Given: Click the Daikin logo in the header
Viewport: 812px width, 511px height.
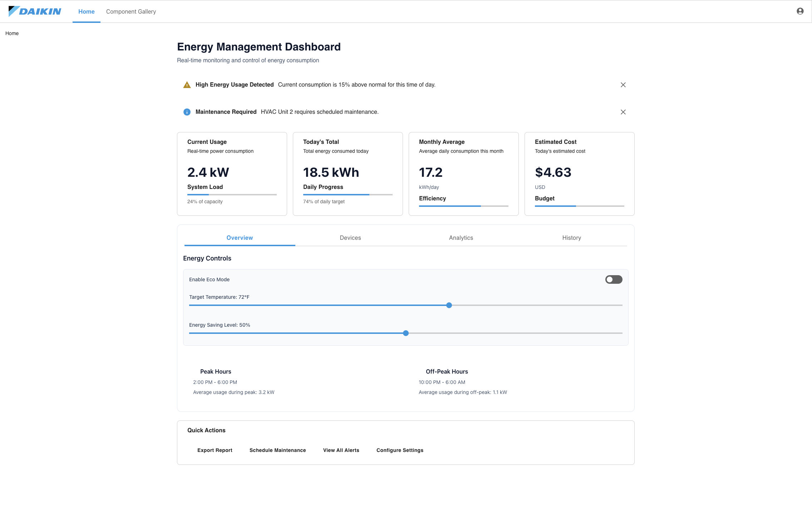Looking at the screenshot, I should pyautogui.click(x=35, y=11).
